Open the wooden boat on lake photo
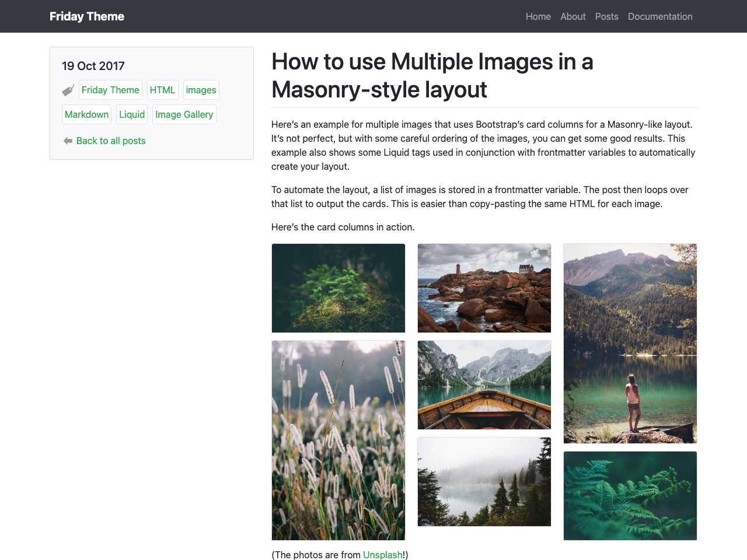Screen dimensions: 747x560 (484, 385)
